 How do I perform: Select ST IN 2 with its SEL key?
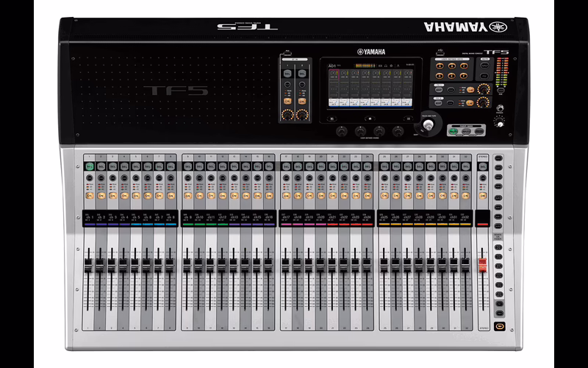click(x=302, y=74)
